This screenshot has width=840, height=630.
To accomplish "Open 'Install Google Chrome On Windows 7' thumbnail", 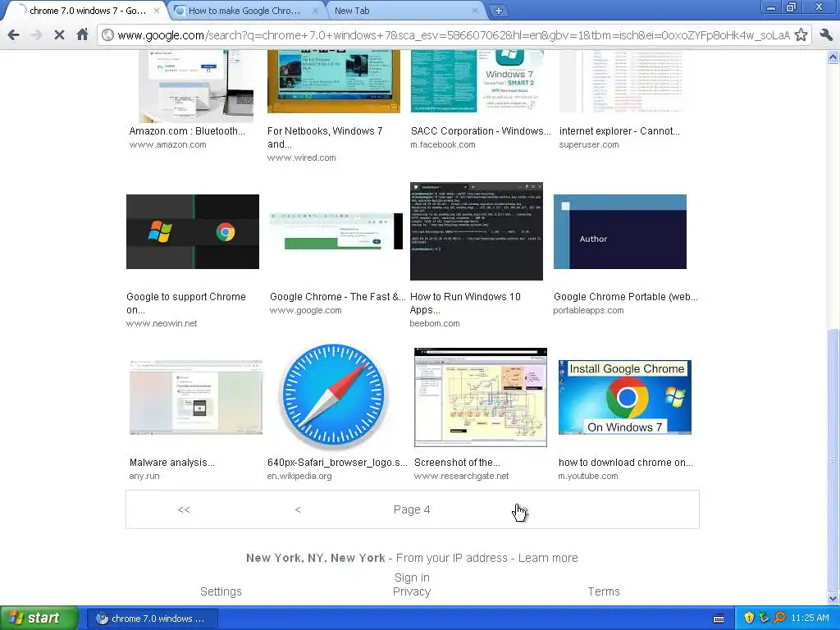I will pyautogui.click(x=624, y=397).
